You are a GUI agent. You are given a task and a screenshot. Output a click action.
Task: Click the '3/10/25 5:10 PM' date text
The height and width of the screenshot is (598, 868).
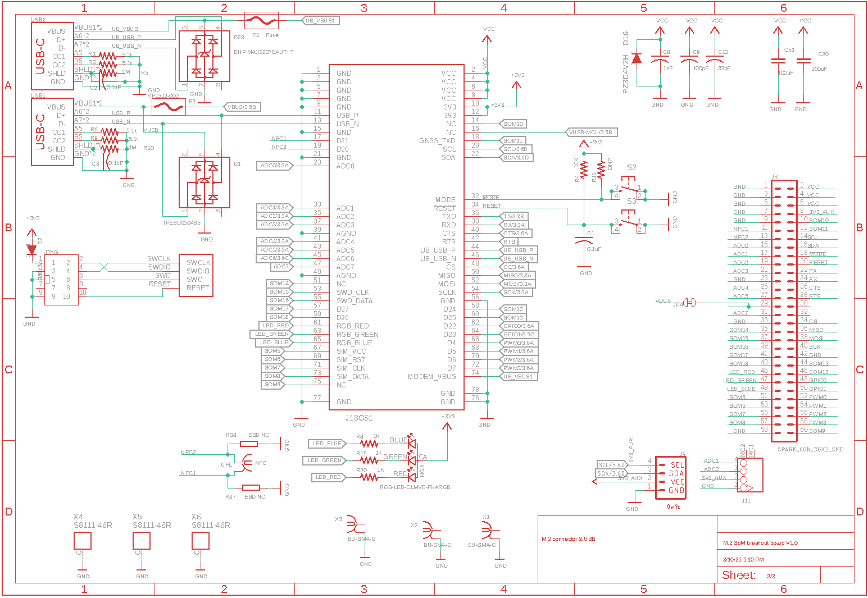(743, 560)
